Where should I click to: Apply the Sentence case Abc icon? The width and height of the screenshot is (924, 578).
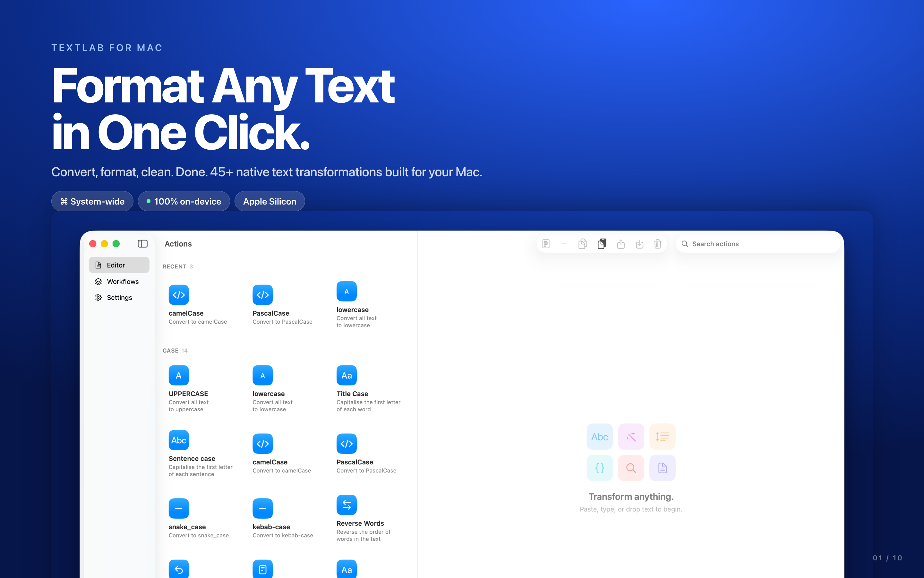[179, 440]
